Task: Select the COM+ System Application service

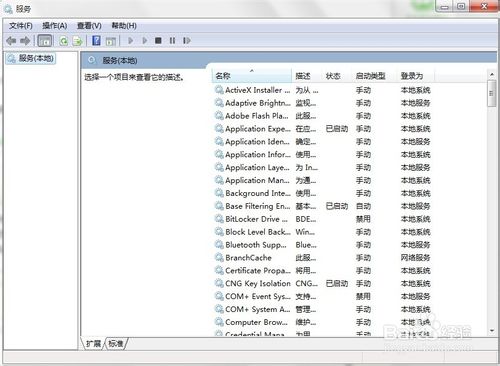Action: pyautogui.click(x=323, y=309)
